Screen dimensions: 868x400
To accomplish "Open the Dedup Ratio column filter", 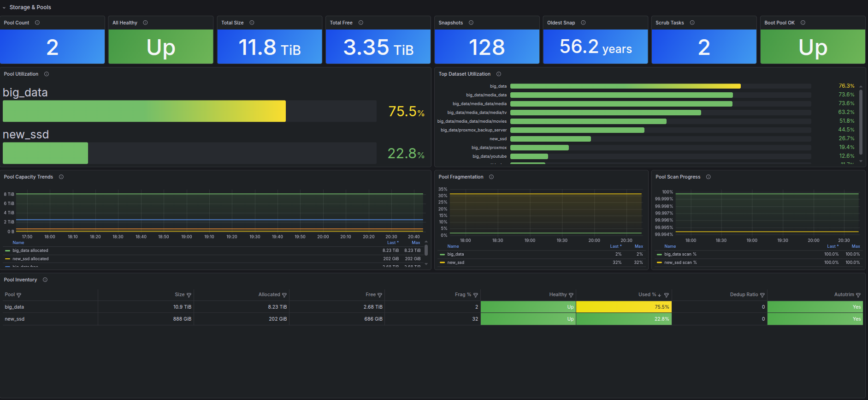I will click(762, 295).
